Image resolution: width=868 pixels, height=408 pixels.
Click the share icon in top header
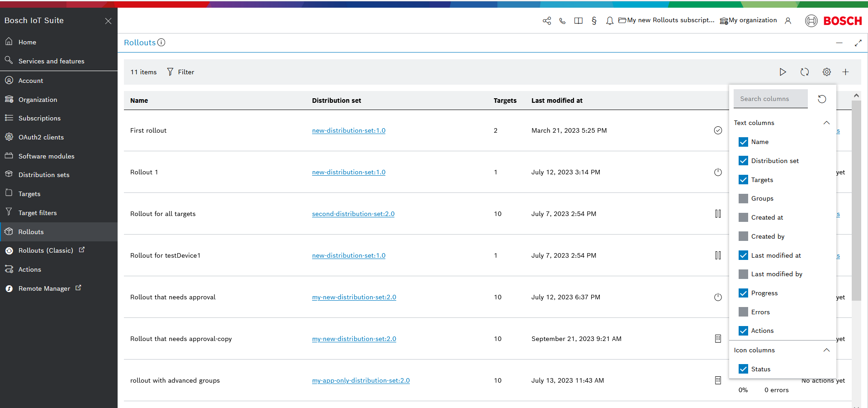coord(547,21)
